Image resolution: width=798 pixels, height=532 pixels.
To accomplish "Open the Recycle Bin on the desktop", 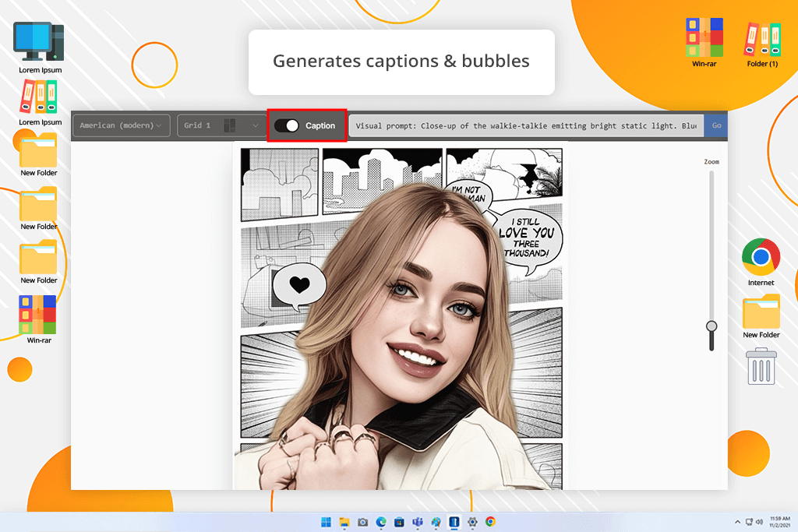I will pos(761,366).
